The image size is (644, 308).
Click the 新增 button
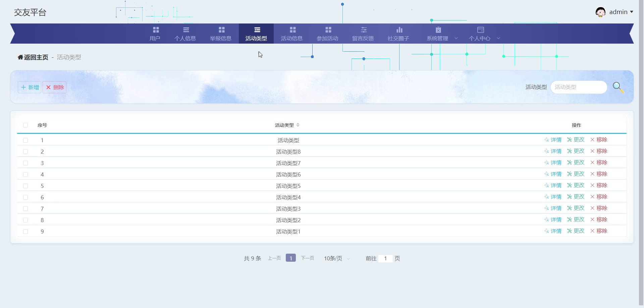click(30, 87)
